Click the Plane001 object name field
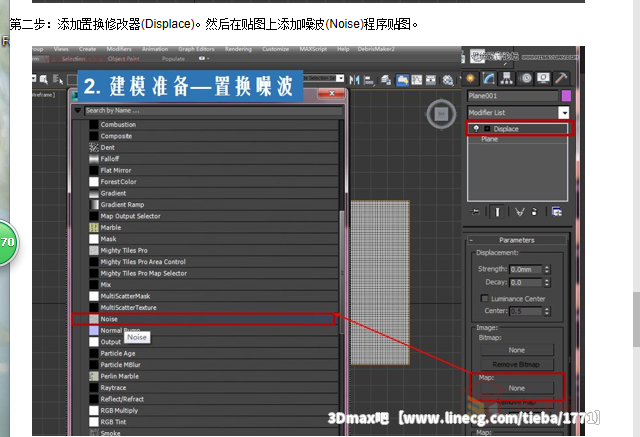The image size is (640, 437). point(513,96)
